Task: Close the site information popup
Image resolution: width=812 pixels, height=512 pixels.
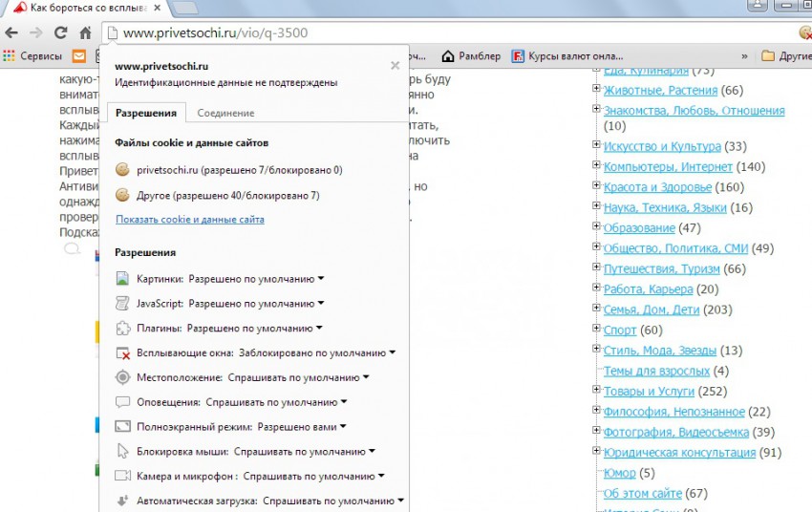Action: [x=395, y=66]
